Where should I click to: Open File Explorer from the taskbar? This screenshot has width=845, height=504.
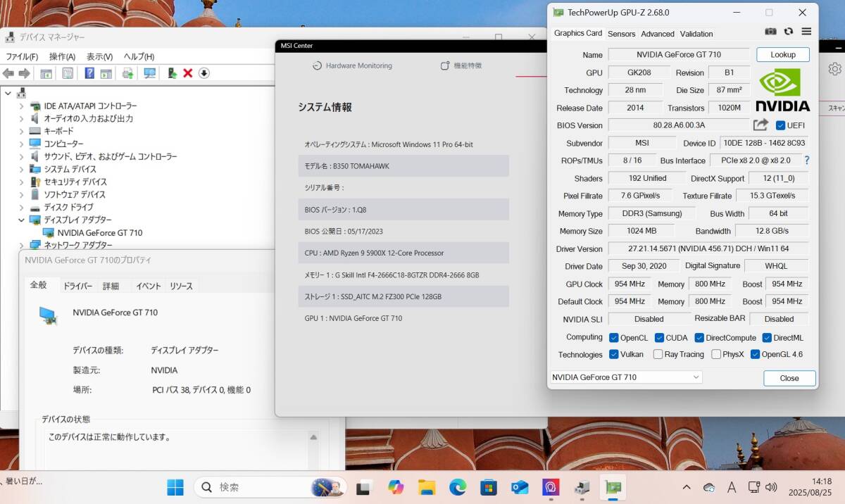point(426,487)
